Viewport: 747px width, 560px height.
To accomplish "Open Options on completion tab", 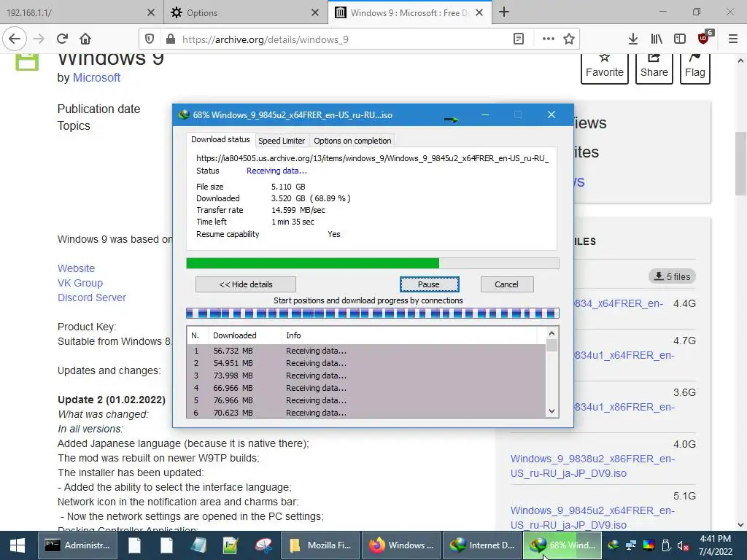I will 352,141.
